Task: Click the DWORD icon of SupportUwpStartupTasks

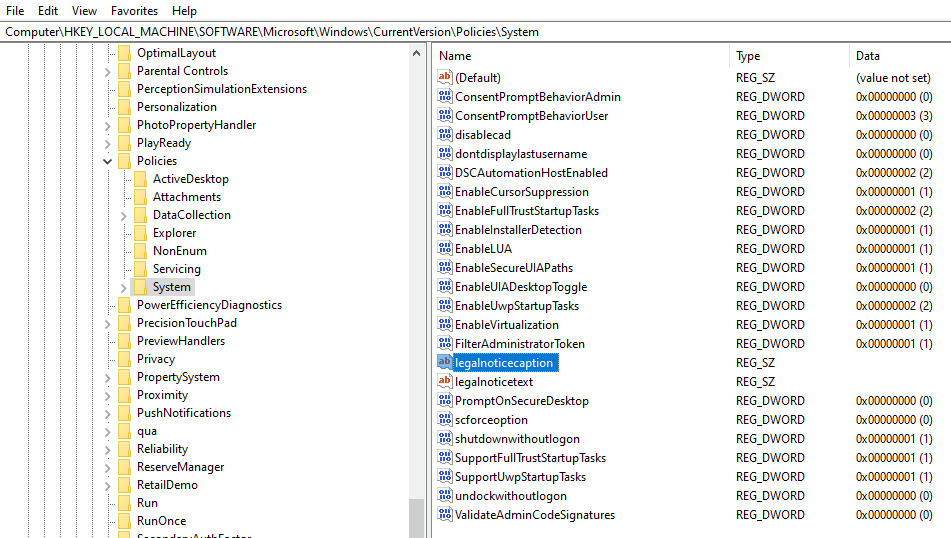Action: click(445, 477)
